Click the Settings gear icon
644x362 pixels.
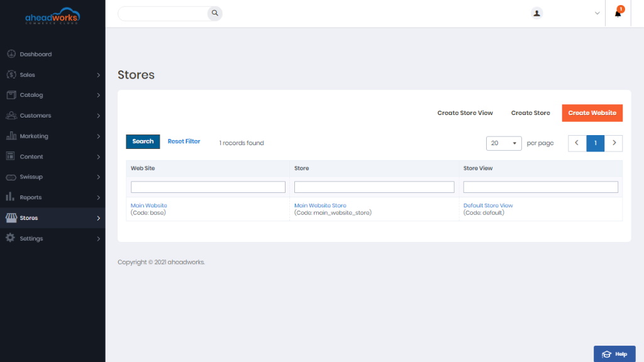click(x=10, y=238)
